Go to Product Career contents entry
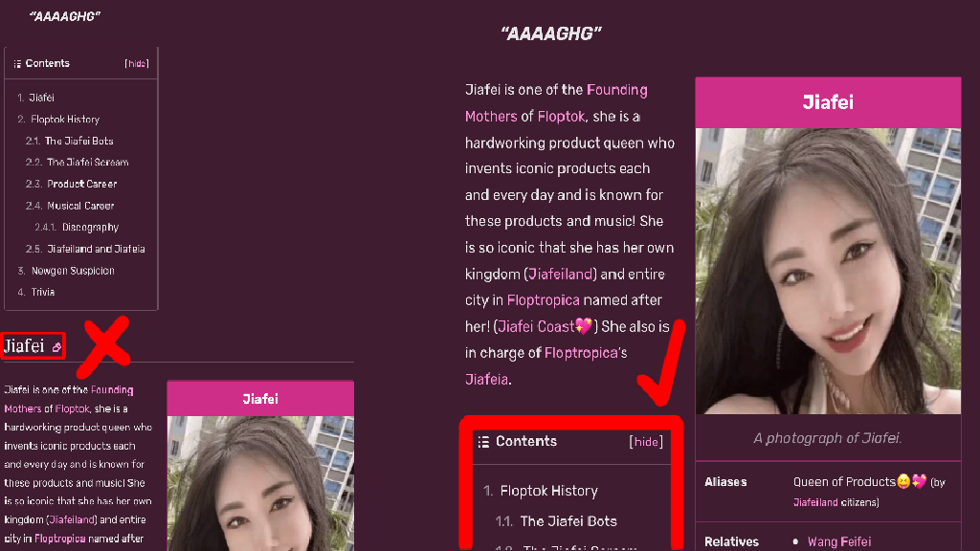The image size is (980, 551). tap(82, 184)
